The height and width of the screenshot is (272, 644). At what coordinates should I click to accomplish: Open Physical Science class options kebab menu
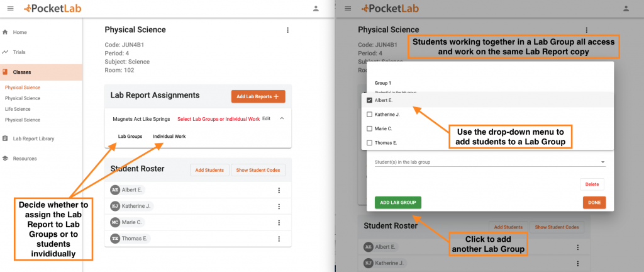[x=287, y=30]
